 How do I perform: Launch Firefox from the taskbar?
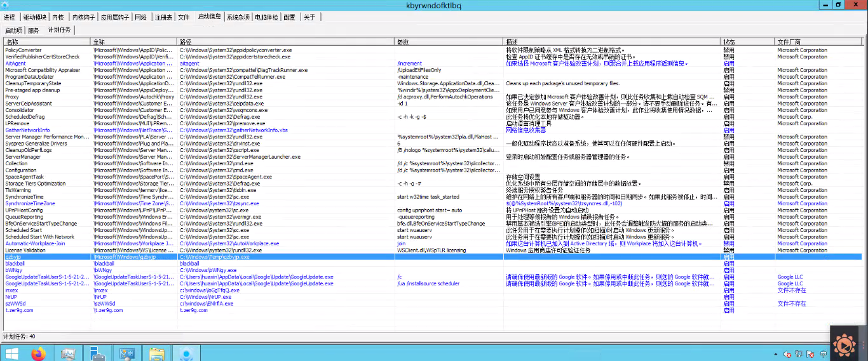(39, 352)
